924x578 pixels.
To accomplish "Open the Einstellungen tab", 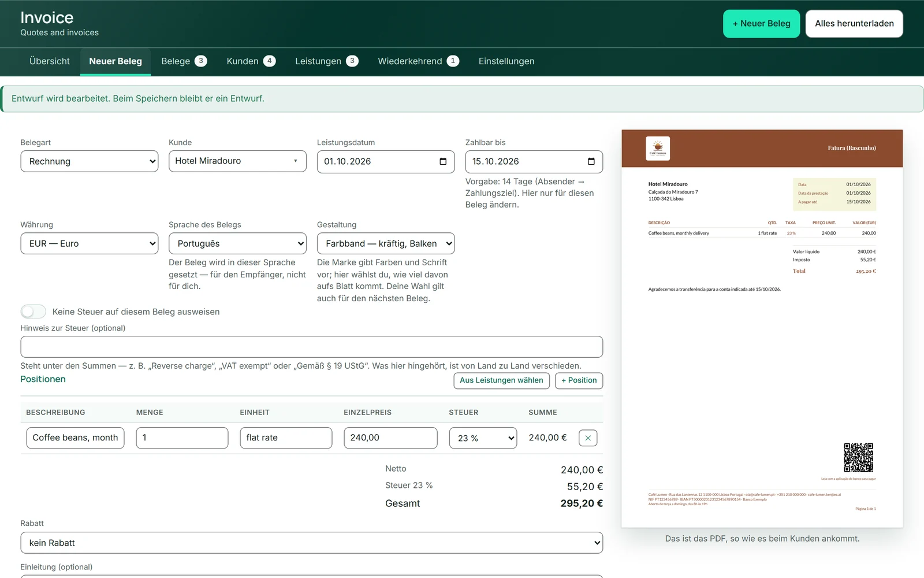I will coord(506,61).
